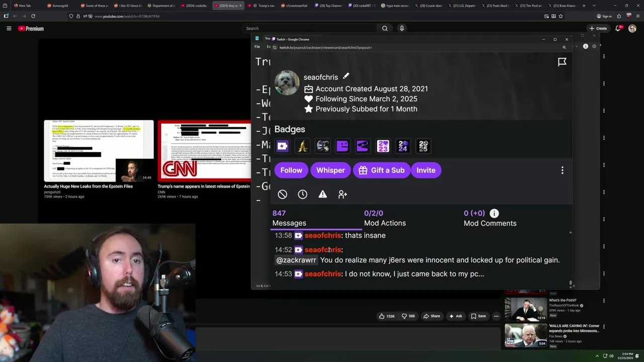Click the YouTube Create button
This screenshot has height=362, width=644.
598,29
